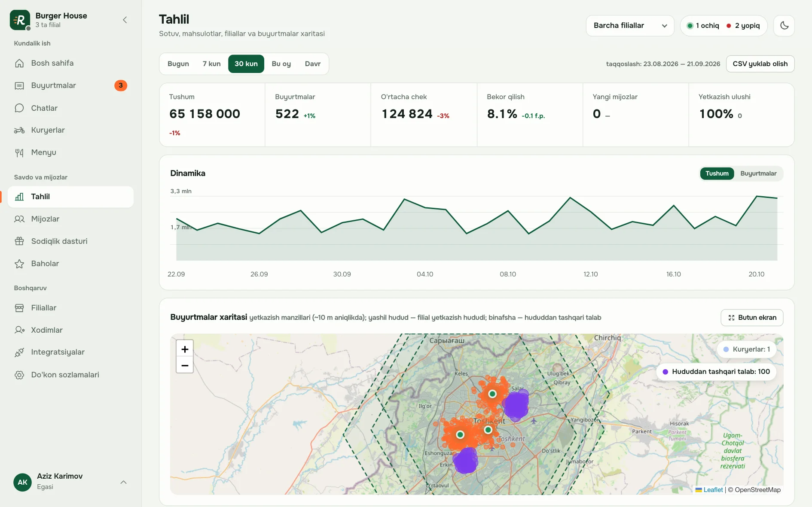Viewport: 812px width, 507px height.
Task: Click the Burger House logo icon
Action: (x=20, y=20)
